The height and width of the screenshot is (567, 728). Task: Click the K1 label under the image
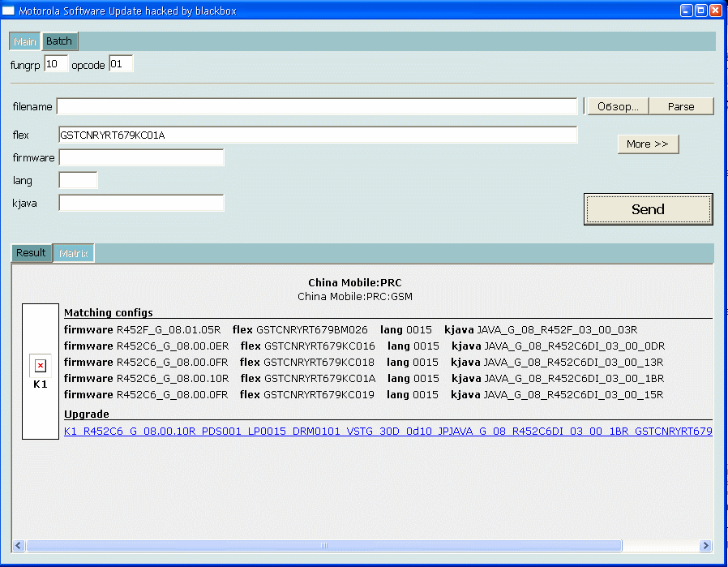41,384
